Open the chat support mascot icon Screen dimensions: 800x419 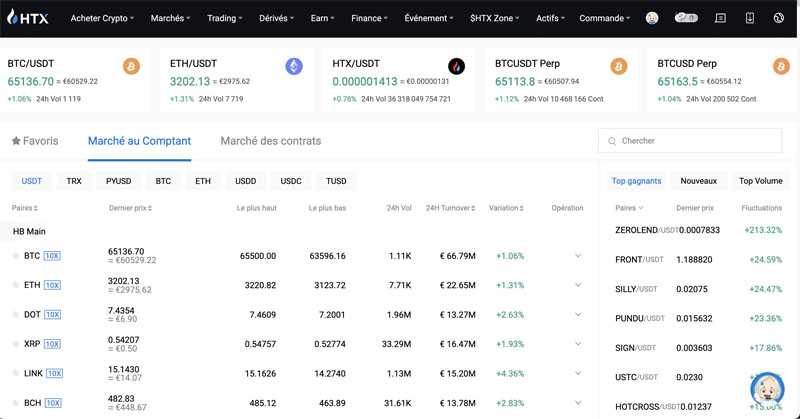coord(767,389)
